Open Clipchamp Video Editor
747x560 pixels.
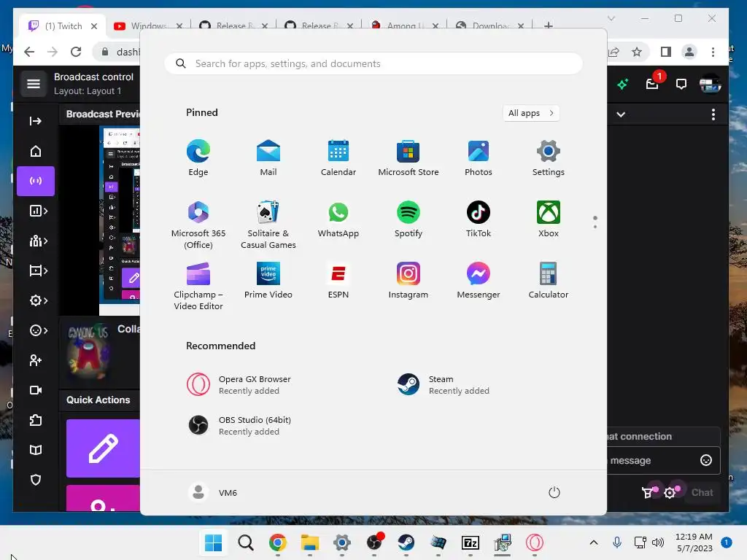pyautogui.click(x=198, y=286)
